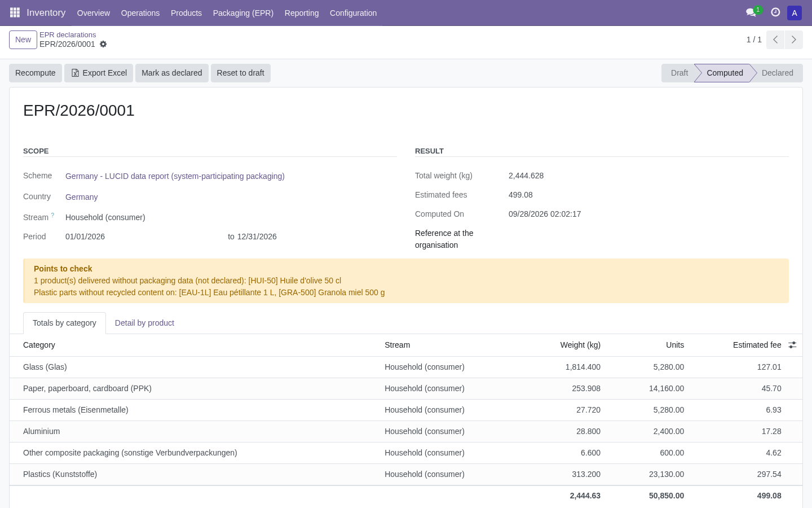Viewport: 812px width, 508px height.
Task: Select the Aluminium category row
Action: 406,431
